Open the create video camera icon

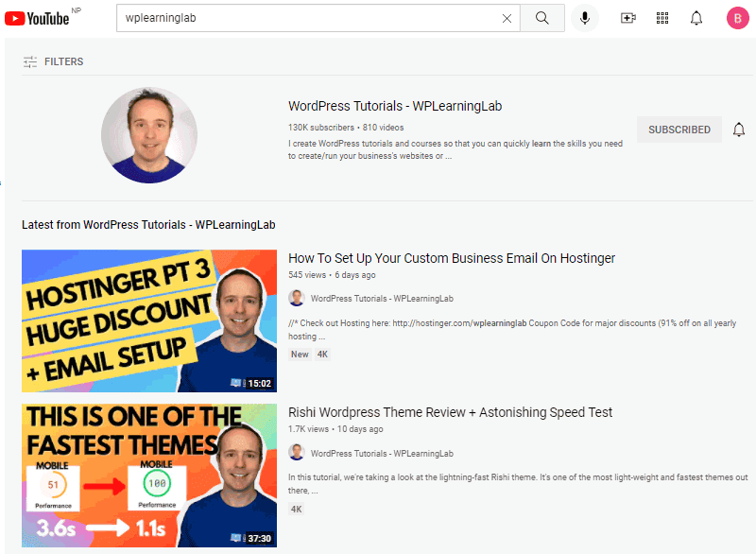coord(627,18)
